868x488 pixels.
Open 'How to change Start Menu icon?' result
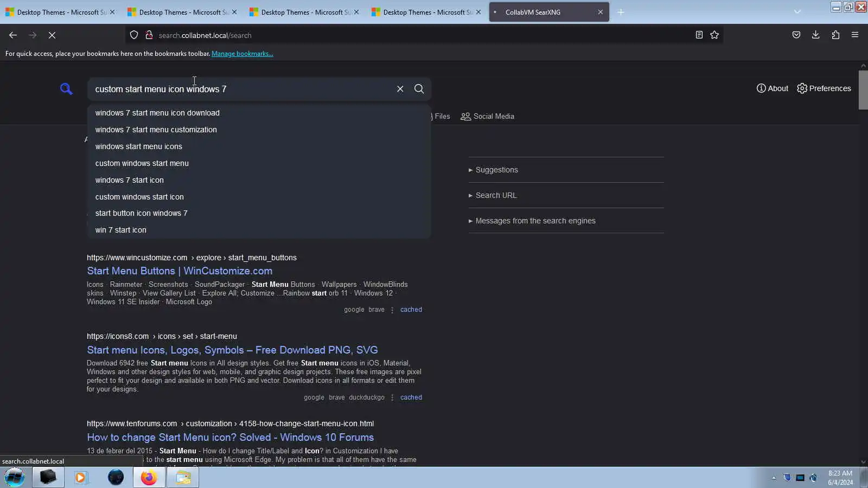click(x=230, y=438)
